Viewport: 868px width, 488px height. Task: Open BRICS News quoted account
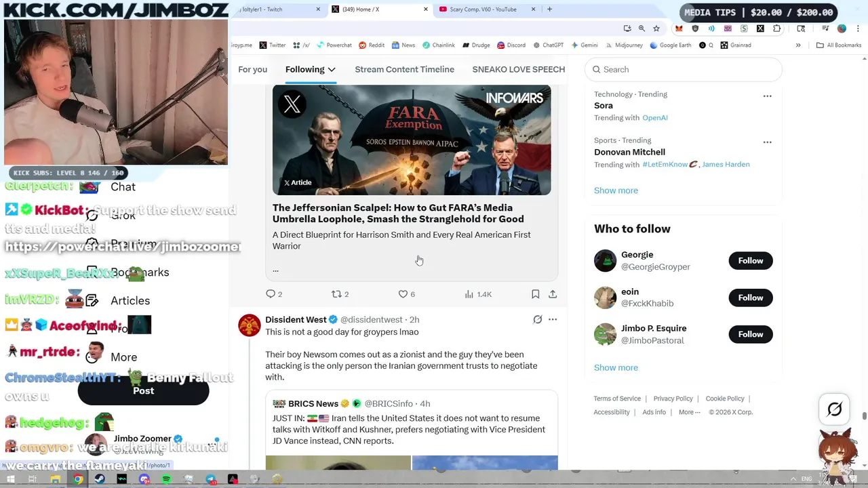313,404
